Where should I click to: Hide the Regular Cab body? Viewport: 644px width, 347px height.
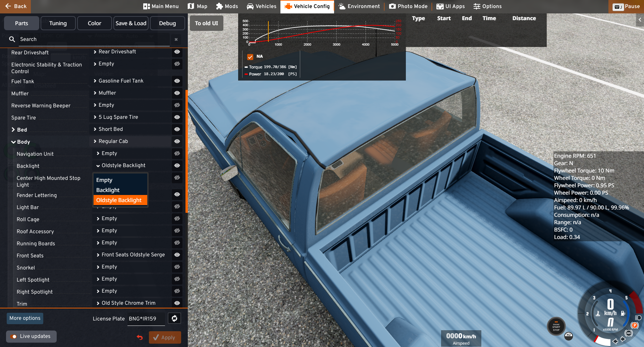click(x=177, y=141)
